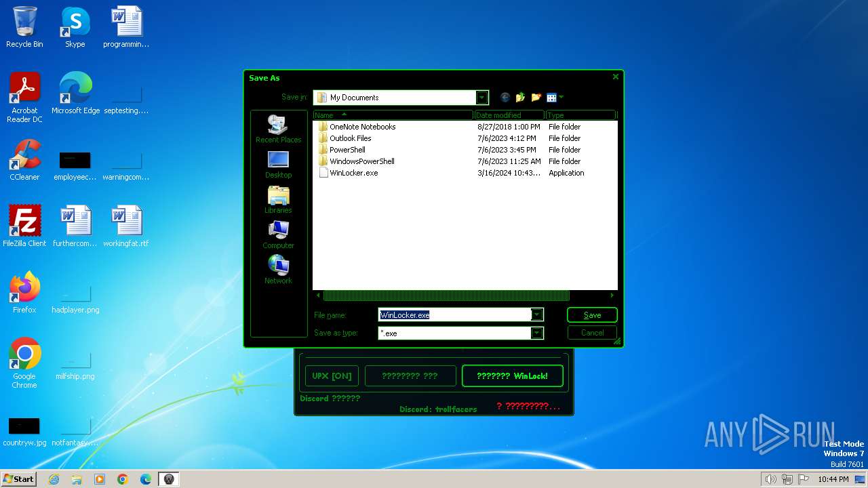Open the Start menu
868x488 pixels.
point(19,479)
